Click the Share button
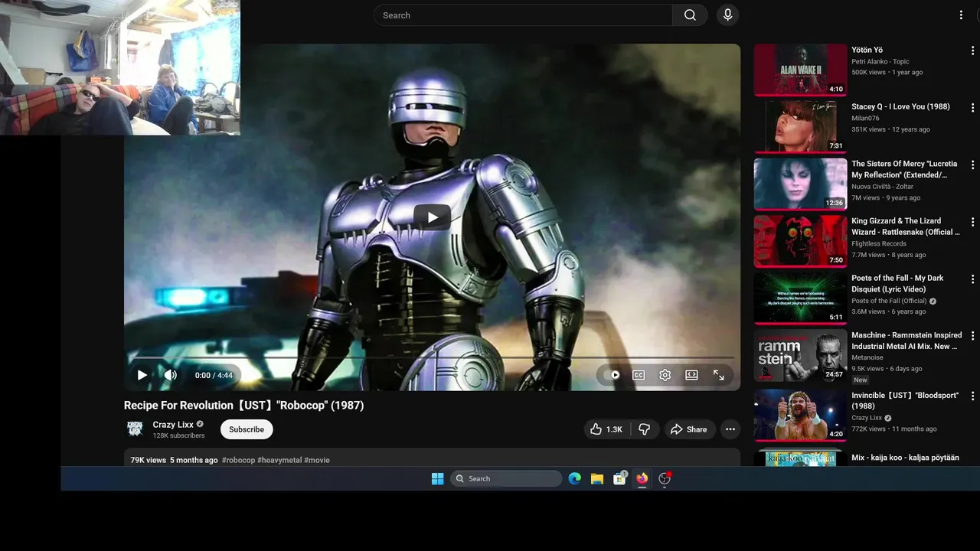This screenshot has height=551, width=980. [688, 429]
